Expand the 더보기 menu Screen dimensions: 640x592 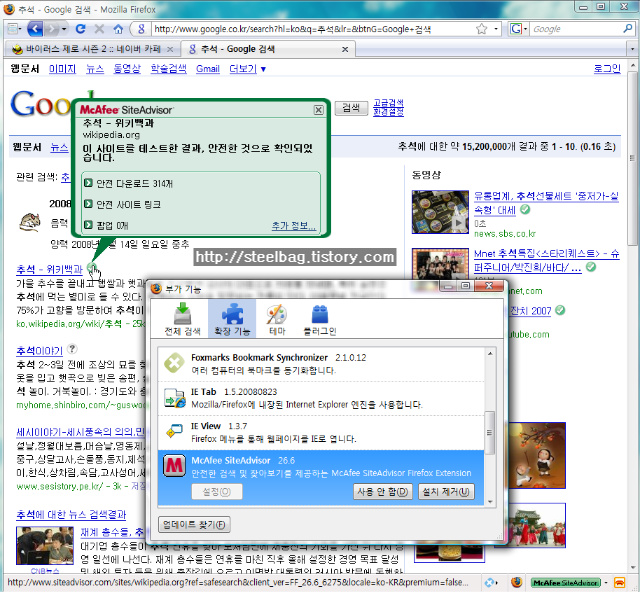[247, 69]
